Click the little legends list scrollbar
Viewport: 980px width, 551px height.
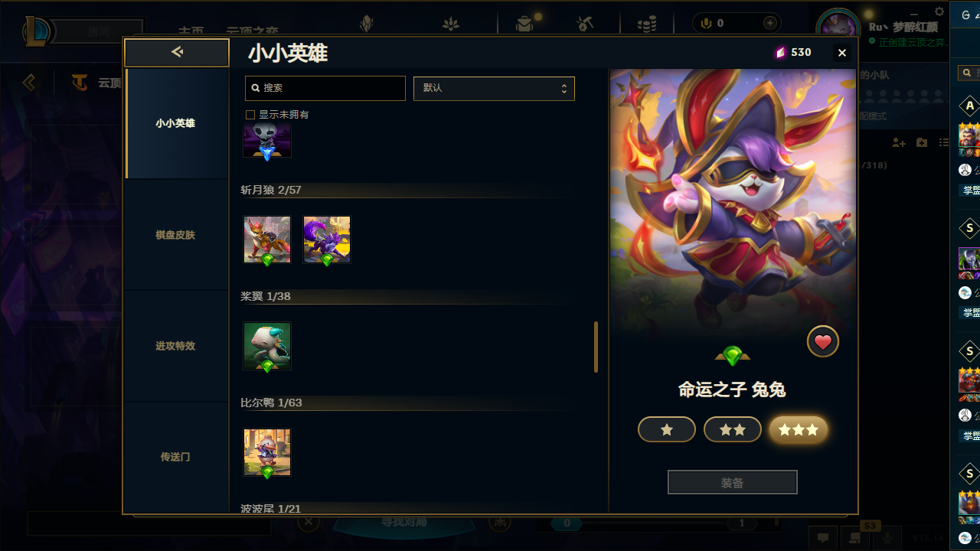click(x=596, y=347)
